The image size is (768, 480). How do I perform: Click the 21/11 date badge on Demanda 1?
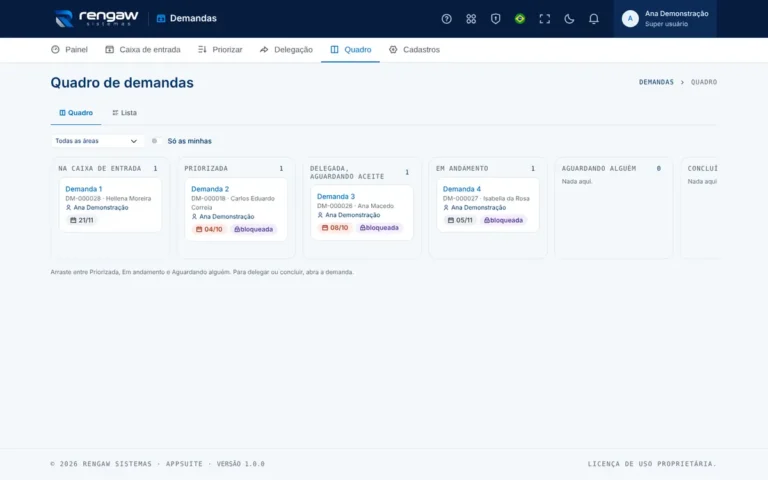pos(81,220)
